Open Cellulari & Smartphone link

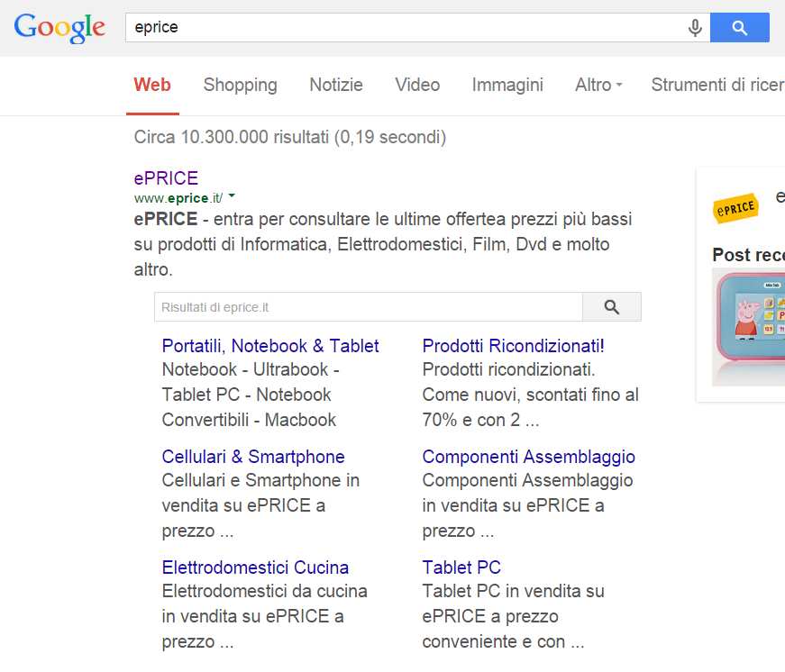coord(253,457)
